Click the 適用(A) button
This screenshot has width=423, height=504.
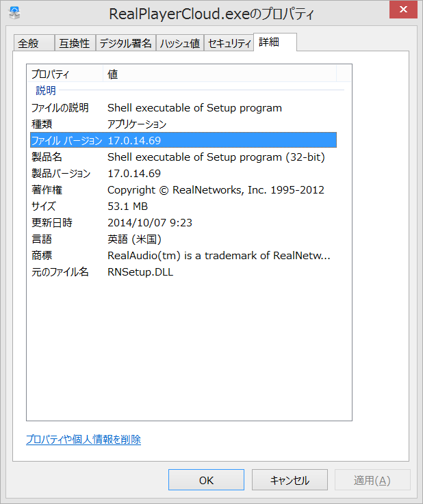[372, 480]
